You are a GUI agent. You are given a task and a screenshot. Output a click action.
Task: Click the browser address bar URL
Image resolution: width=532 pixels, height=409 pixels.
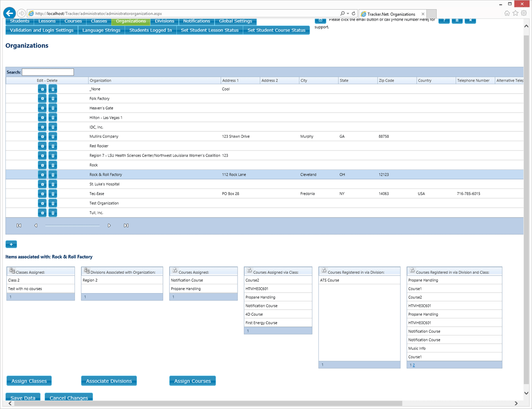click(99, 14)
